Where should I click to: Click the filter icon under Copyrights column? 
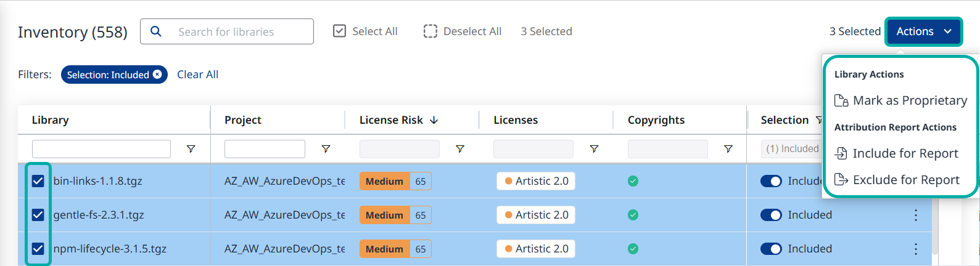point(728,149)
